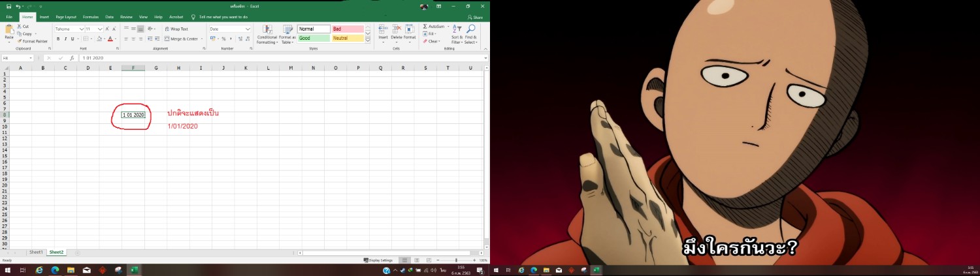The height and width of the screenshot is (276, 980).
Task: Toggle Middle Align for the cell
Action: pyautogui.click(x=133, y=29)
